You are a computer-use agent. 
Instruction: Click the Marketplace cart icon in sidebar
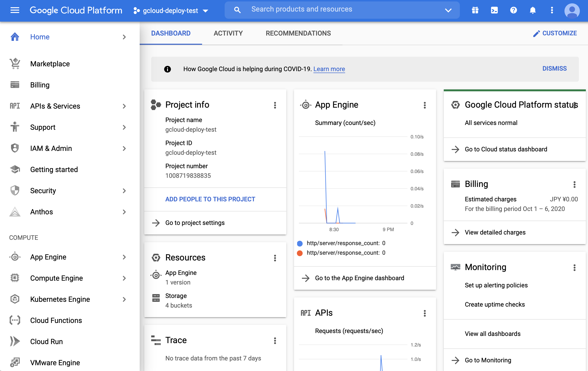click(x=15, y=64)
